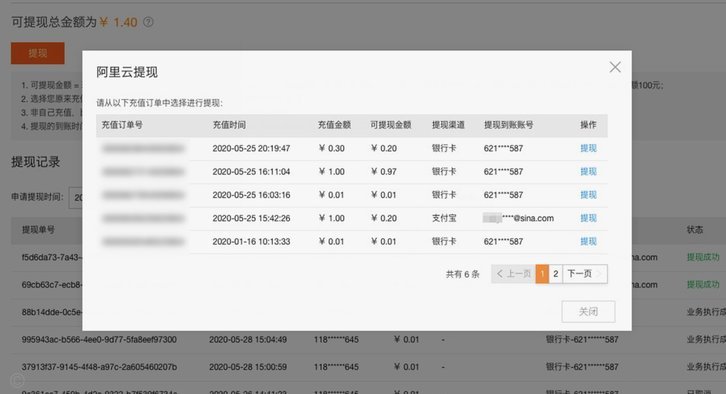The height and width of the screenshot is (394, 726).
Task: Select page 1 in pagination
Action: (x=542, y=274)
